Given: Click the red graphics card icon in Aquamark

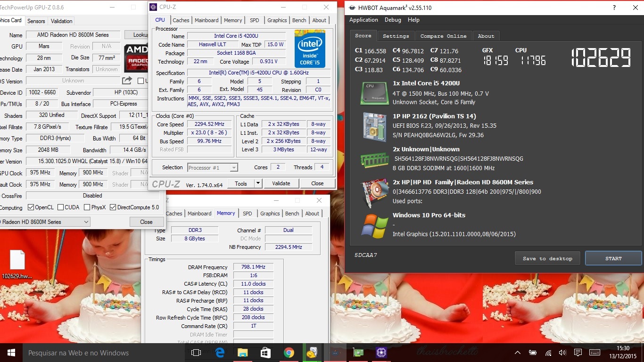Looking at the screenshot, I should tap(374, 193).
